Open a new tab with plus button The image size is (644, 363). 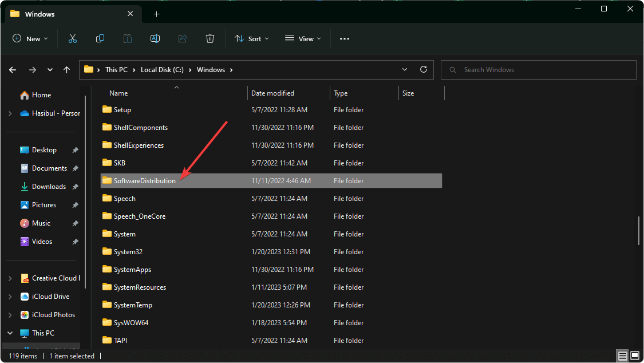(156, 14)
